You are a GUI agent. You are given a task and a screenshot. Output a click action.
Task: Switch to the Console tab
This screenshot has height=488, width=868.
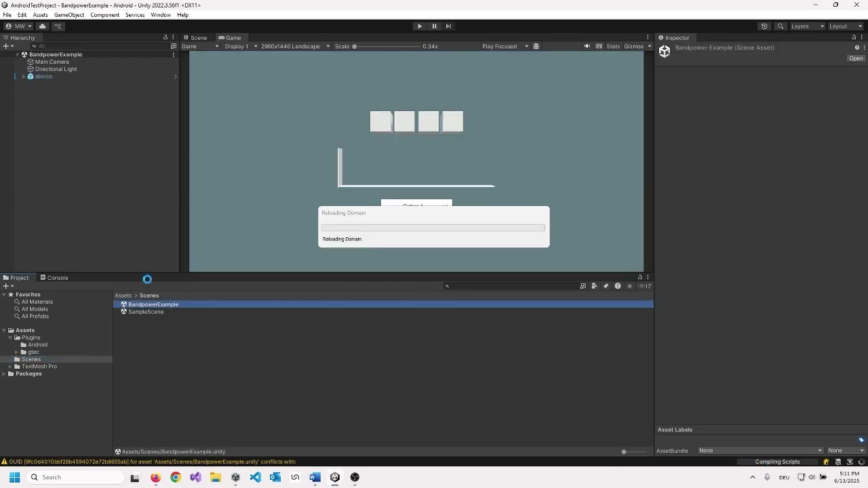54,278
